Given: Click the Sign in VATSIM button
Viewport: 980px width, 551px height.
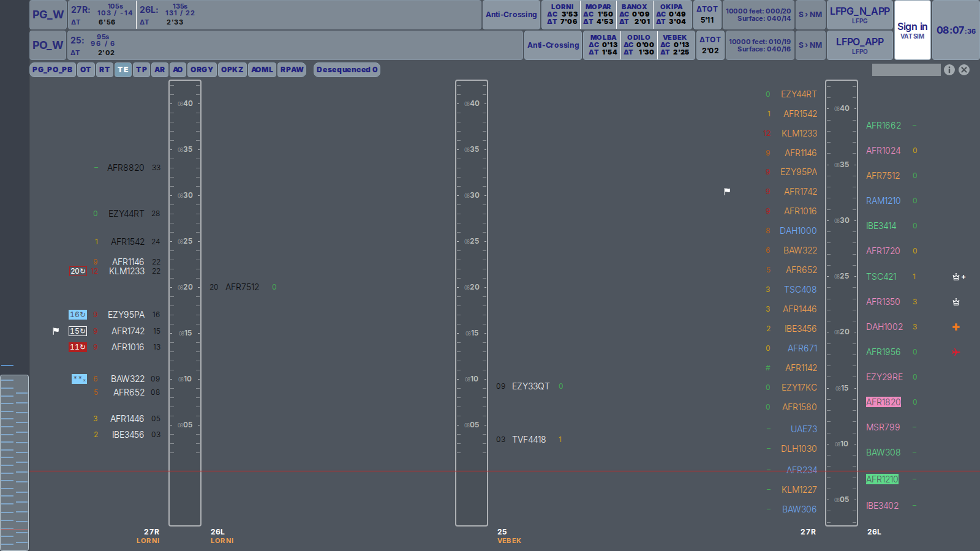Looking at the screenshot, I should coord(913,30).
